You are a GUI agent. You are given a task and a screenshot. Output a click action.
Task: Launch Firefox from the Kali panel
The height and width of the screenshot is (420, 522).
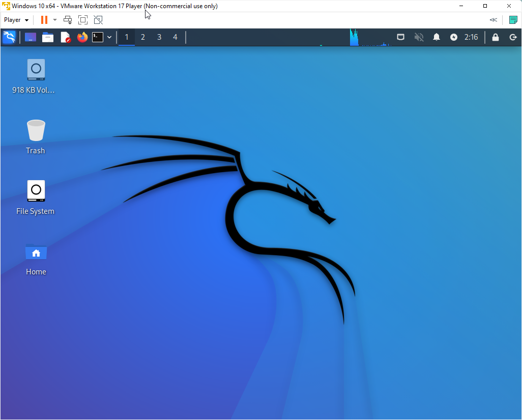pos(82,37)
